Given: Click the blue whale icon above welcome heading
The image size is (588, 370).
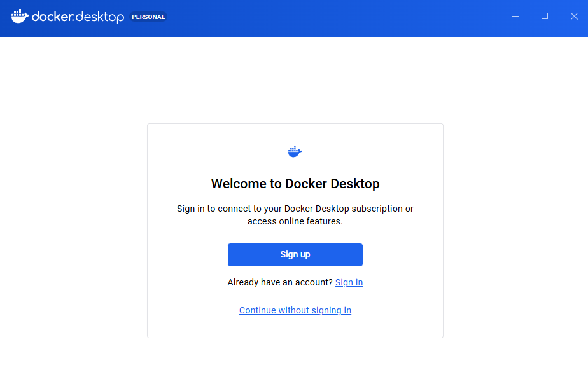Looking at the screenshot, I should click(295, 152).
